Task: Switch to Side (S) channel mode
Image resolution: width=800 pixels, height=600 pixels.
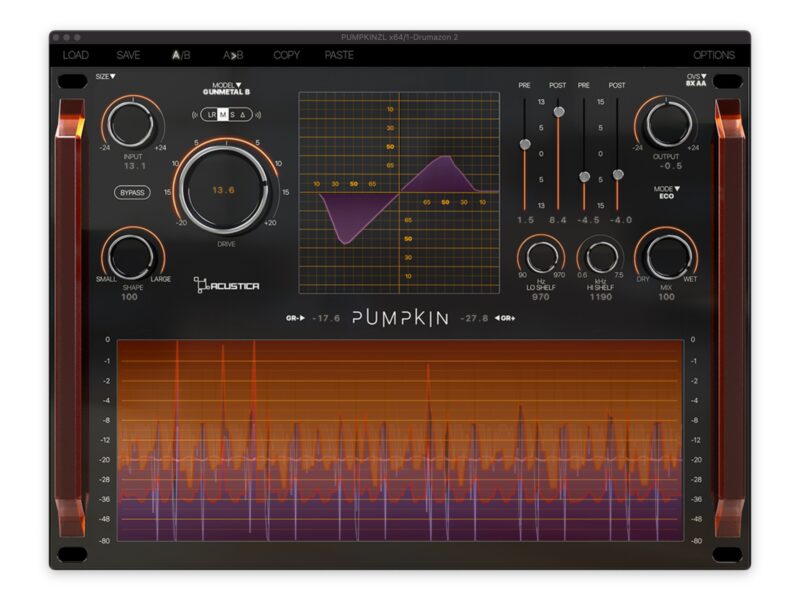Action: pos(232,115)
